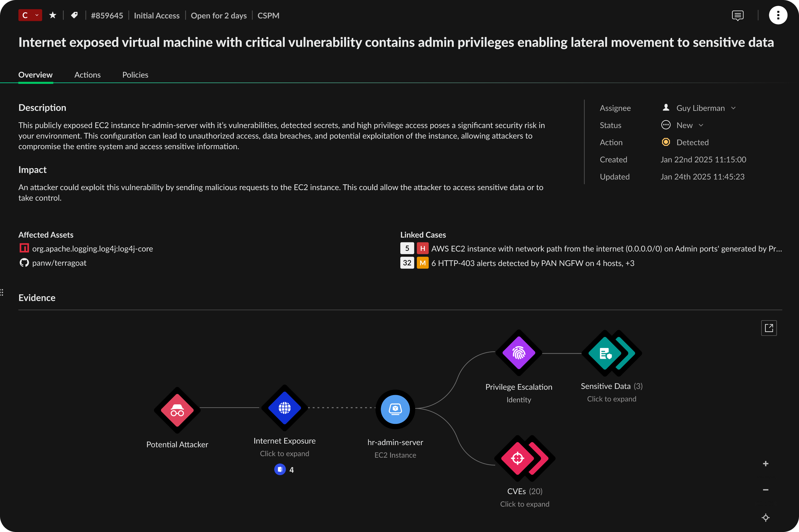Switch to the Actions tab
This screenshot has width=799, height=532.
87,75
